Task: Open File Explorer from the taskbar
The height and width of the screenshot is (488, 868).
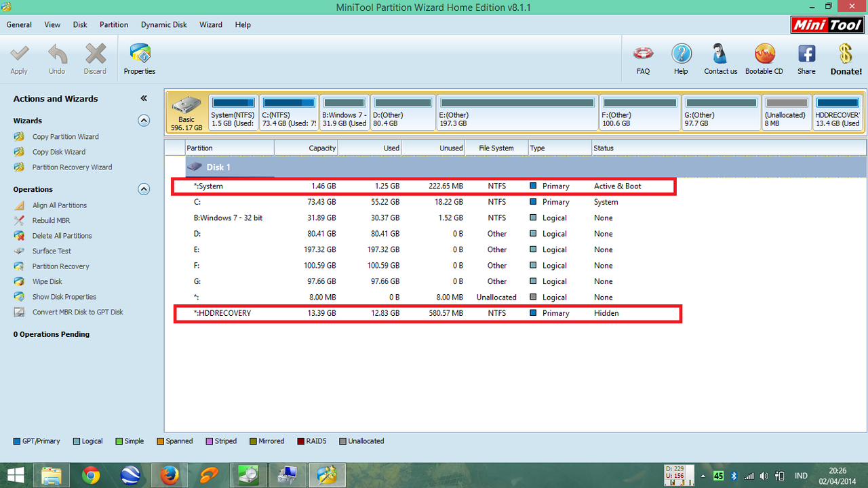Action: 52,476
